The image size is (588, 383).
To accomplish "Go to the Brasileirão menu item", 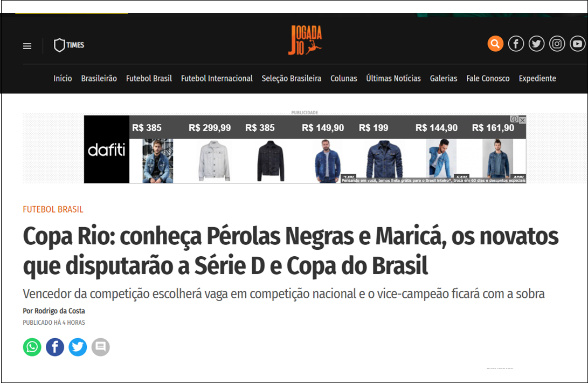I will [99, 78].
